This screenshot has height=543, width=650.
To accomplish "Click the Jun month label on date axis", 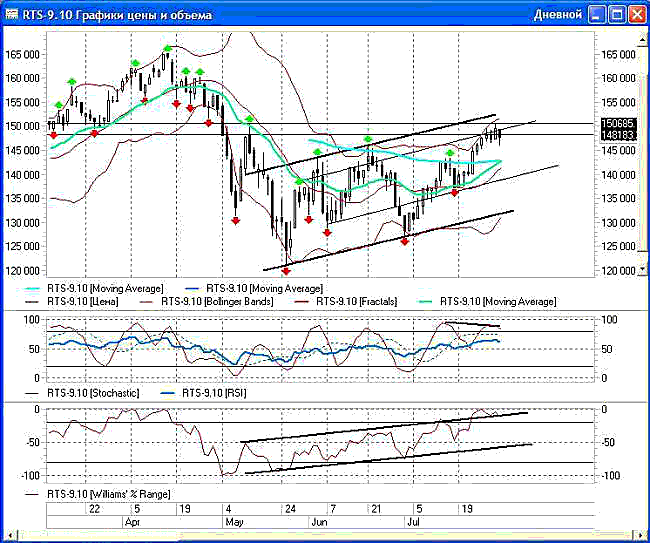I will pyautogui.click(x=319, y=522).
